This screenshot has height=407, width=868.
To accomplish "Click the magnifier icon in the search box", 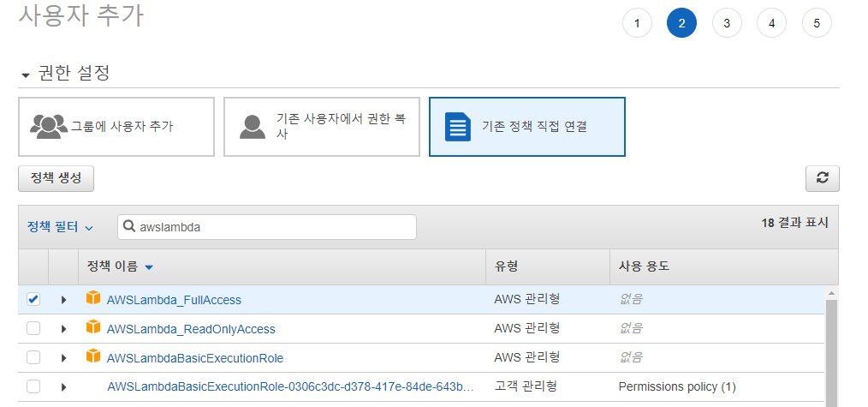I will [129, 226].
